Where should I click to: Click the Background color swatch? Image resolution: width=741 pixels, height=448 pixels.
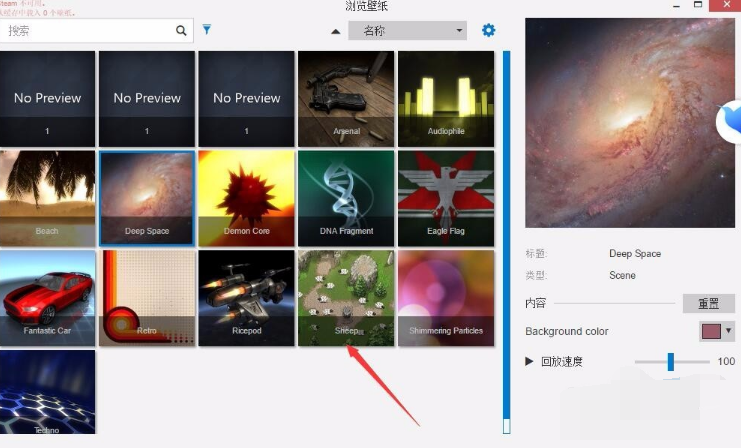point(710,331)
